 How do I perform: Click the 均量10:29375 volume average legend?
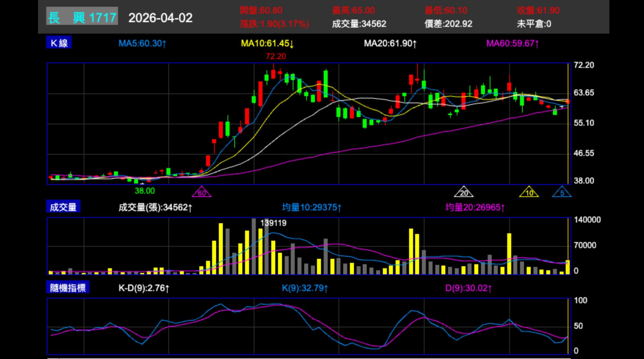312,207
